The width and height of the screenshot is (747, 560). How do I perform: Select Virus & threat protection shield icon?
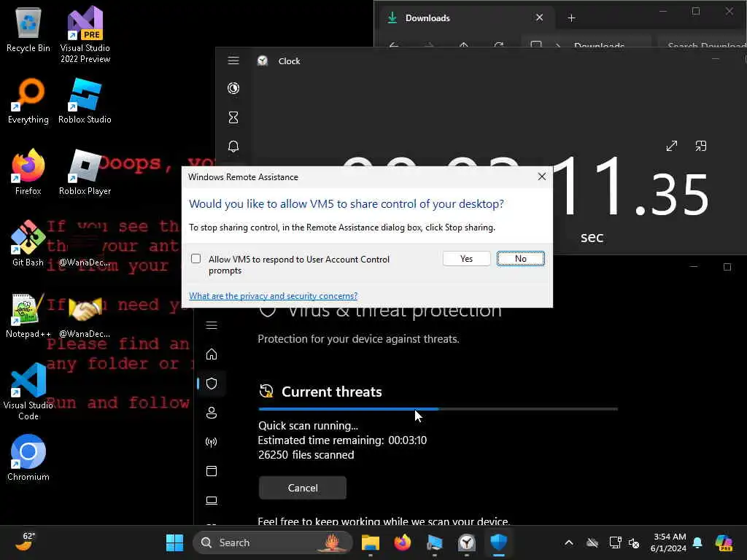[212, 384]
